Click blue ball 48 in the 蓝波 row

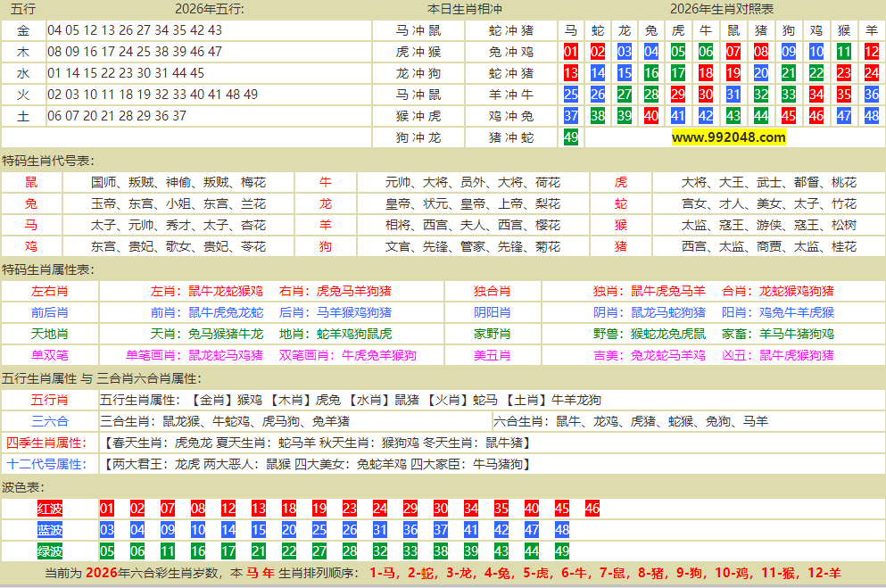[x=562, y=530]
